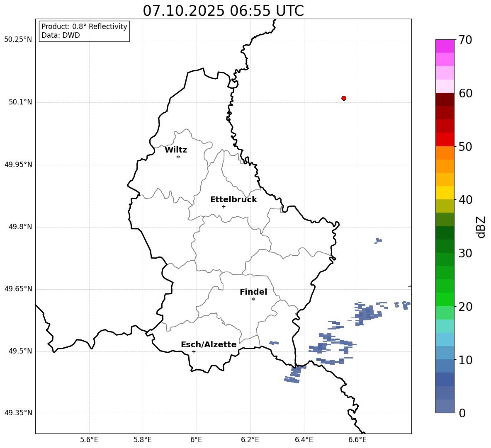This screenshot has height=448, width=491.
Task: Click the small echo inside southeastern Luxembourg
Action: tap(274, 343)
